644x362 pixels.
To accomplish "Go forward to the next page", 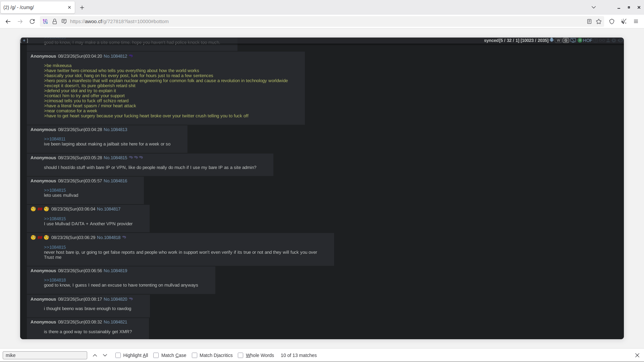I will click(20, 21).
